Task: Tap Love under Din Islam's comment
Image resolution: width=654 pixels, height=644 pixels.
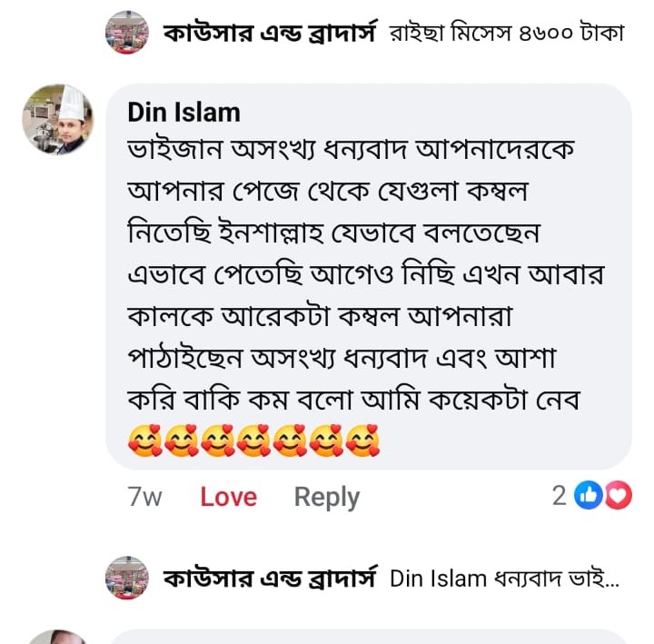Action: click(228, 497)
